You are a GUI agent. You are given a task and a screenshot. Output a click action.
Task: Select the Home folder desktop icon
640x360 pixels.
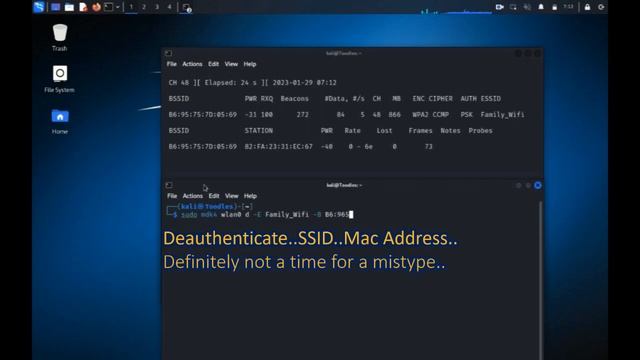(x=60, y=121)
